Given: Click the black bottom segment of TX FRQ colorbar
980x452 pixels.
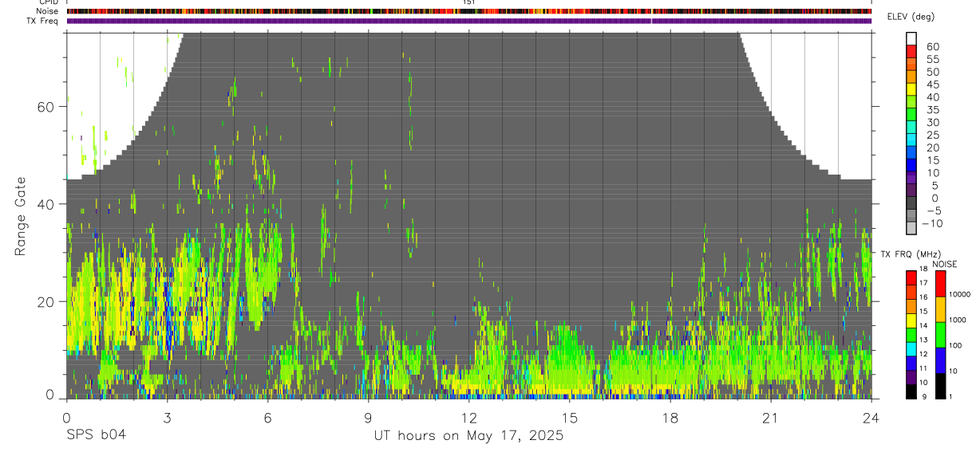Looking at the screenshot, I should click(x=911, y=391).
